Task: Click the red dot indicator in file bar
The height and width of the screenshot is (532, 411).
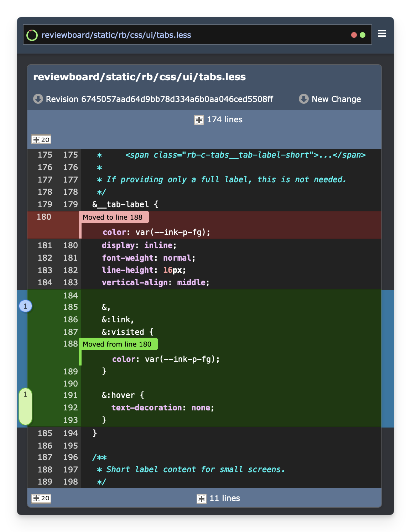Action: (354, 35)
